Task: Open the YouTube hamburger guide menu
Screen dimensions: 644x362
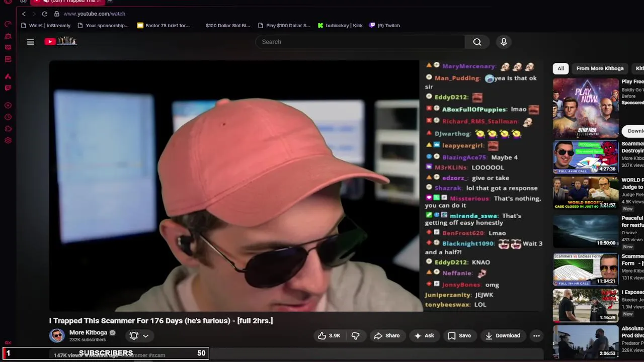Action: tap(30, 42)
